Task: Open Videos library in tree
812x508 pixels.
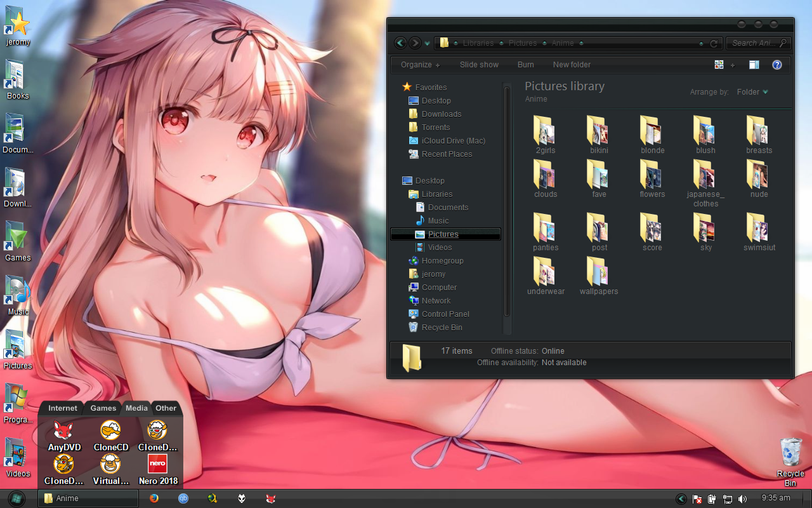Action: point(433,247)
